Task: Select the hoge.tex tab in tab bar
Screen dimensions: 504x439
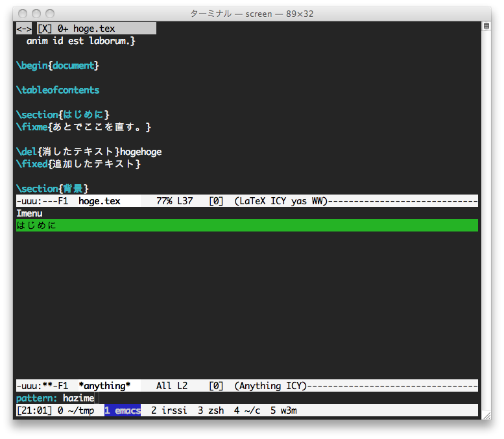Action: tap(97, 29)
